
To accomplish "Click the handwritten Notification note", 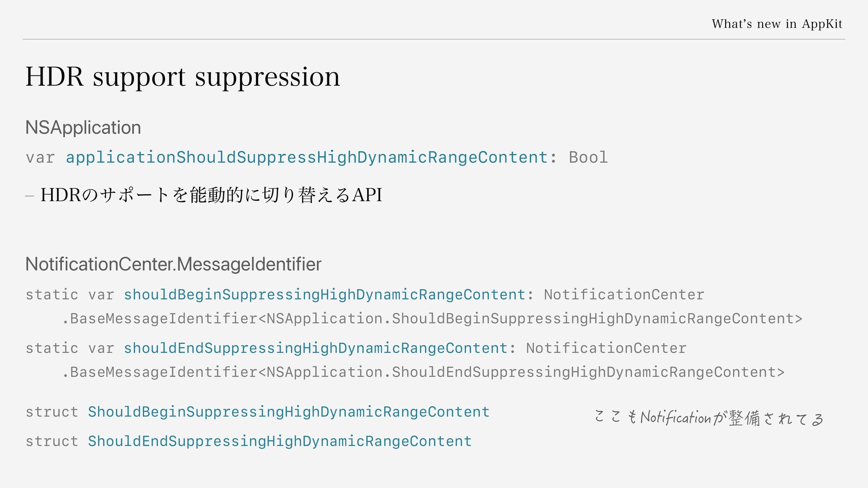I will pyautogui.click(x=709, y=418).
